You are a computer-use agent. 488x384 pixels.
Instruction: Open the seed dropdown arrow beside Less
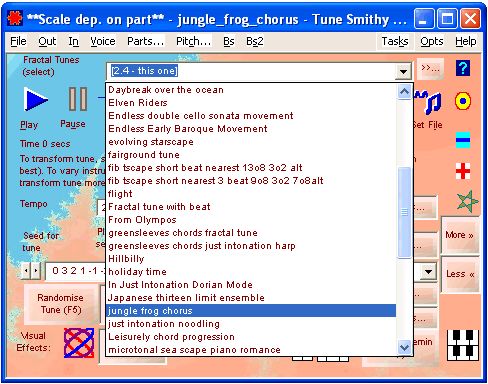point(428,272)
